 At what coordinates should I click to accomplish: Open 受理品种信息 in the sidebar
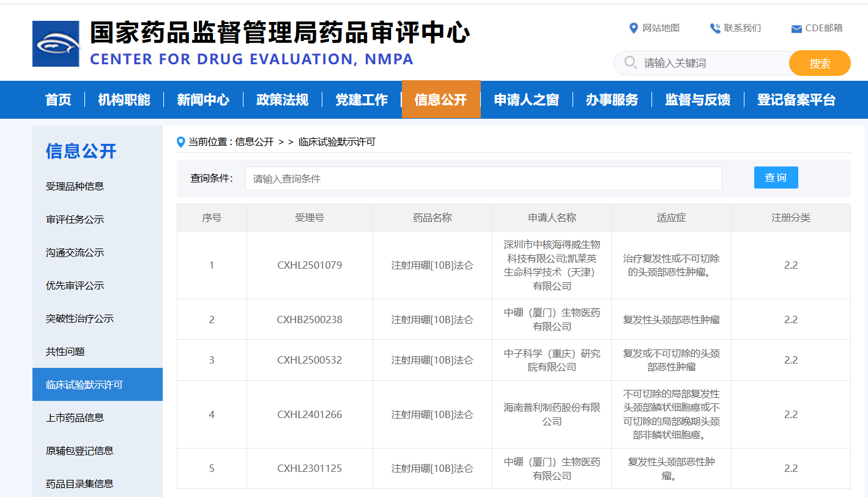coord(75,187)
